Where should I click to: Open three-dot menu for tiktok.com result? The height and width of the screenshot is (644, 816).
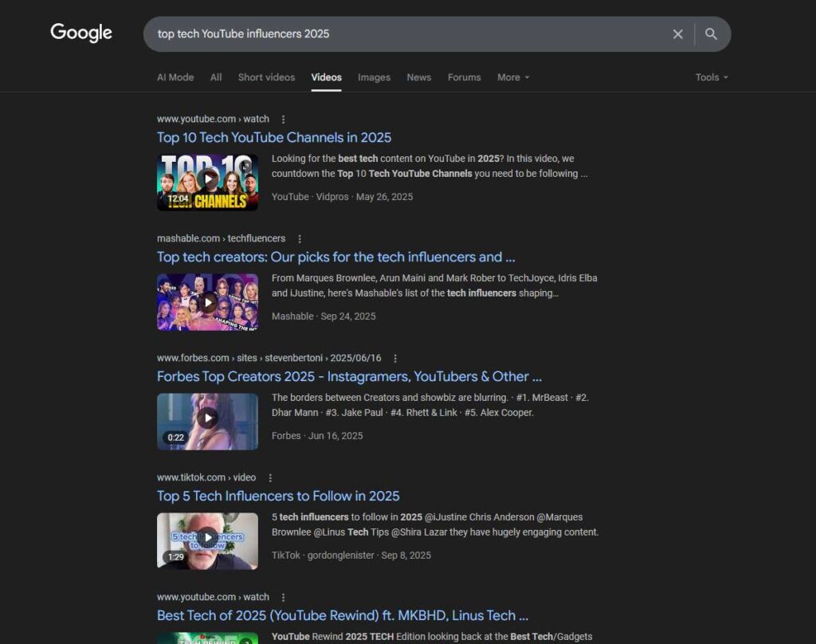[270, 477]
